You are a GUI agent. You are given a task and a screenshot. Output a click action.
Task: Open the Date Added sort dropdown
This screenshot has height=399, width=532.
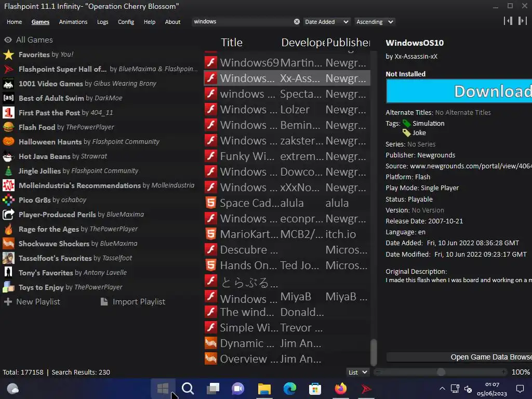326,22
